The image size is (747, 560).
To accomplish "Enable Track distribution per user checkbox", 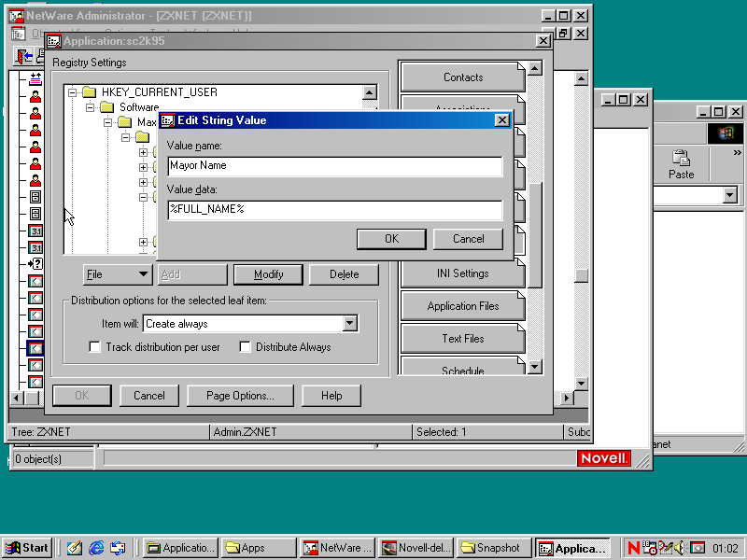I will [95, 347].
